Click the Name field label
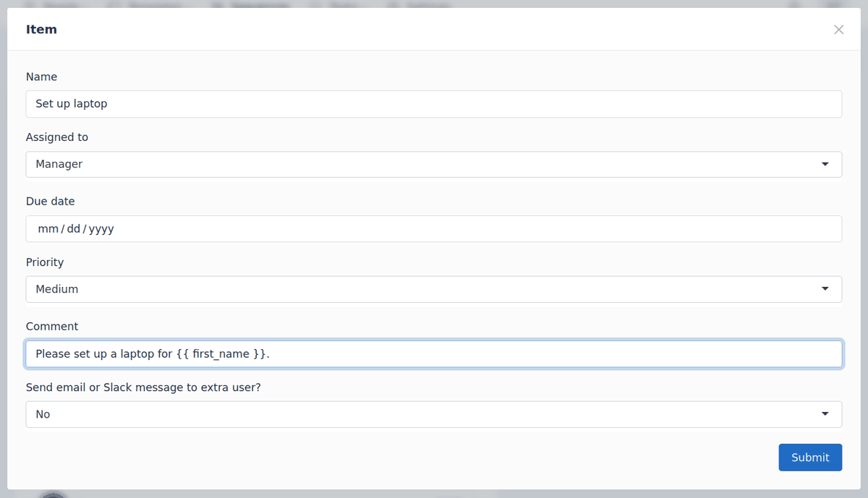Image resolution: width=868 pixels, height=498 pixels. [x=41, y=77]
